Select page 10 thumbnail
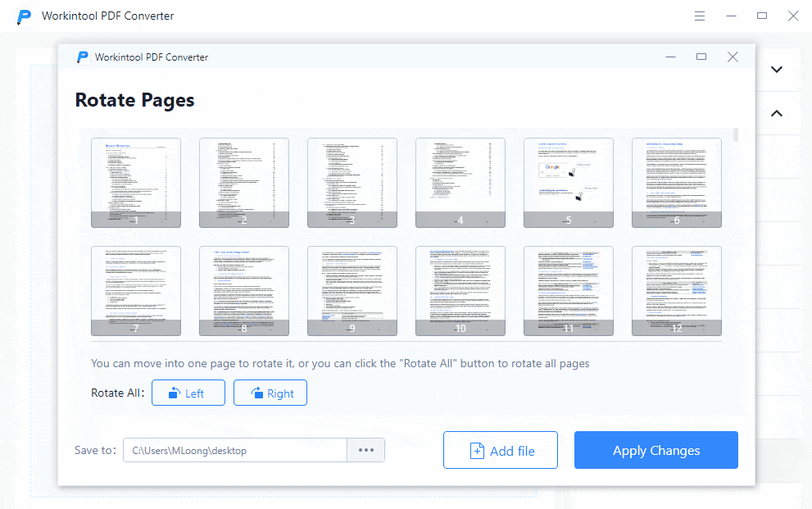The image size is (812, 509). coord(460,291)
